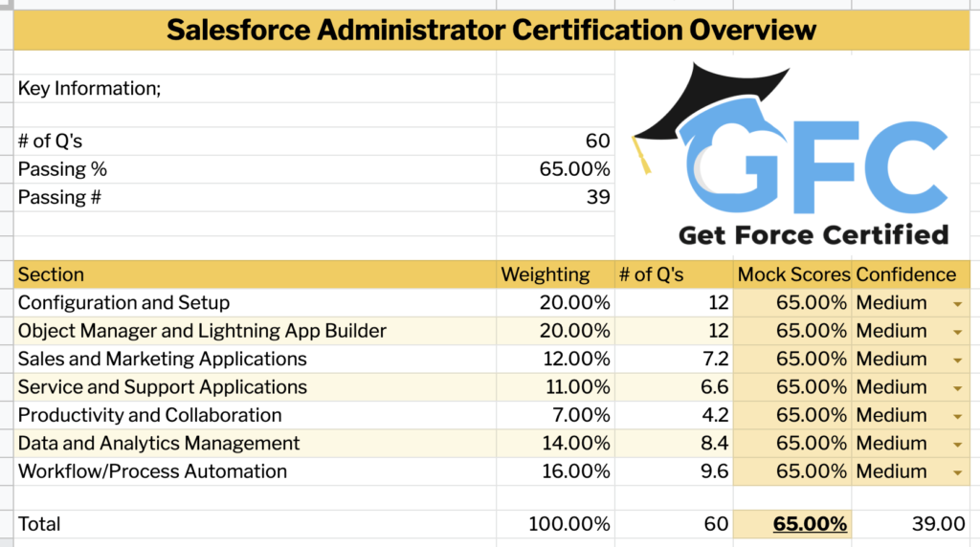Select the 4.2 questions cell

tap(674, 415)
